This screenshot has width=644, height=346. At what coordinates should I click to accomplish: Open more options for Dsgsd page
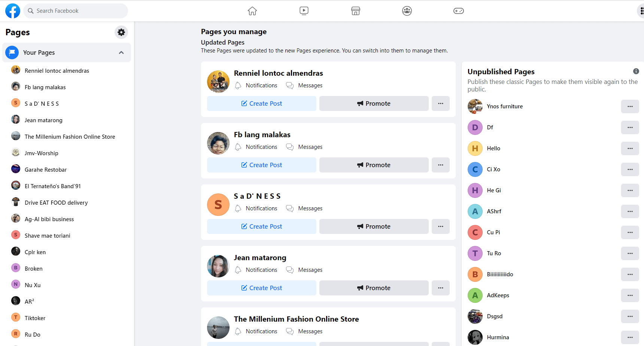click(x=630, y=316)
